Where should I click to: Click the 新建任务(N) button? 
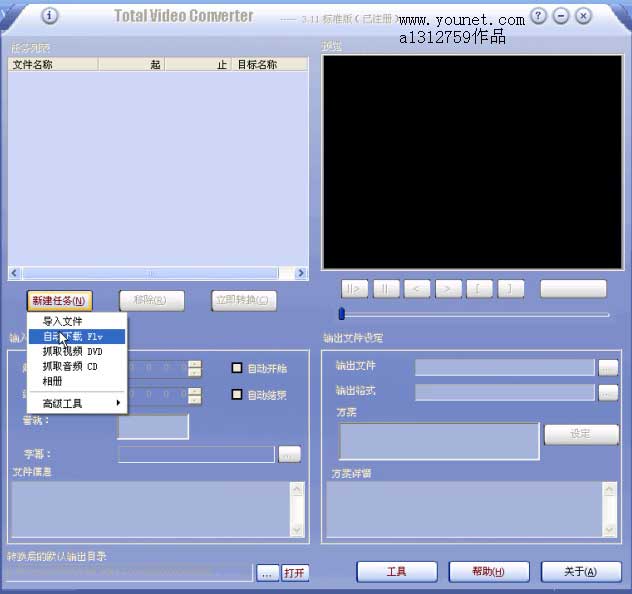pos(59,301)
